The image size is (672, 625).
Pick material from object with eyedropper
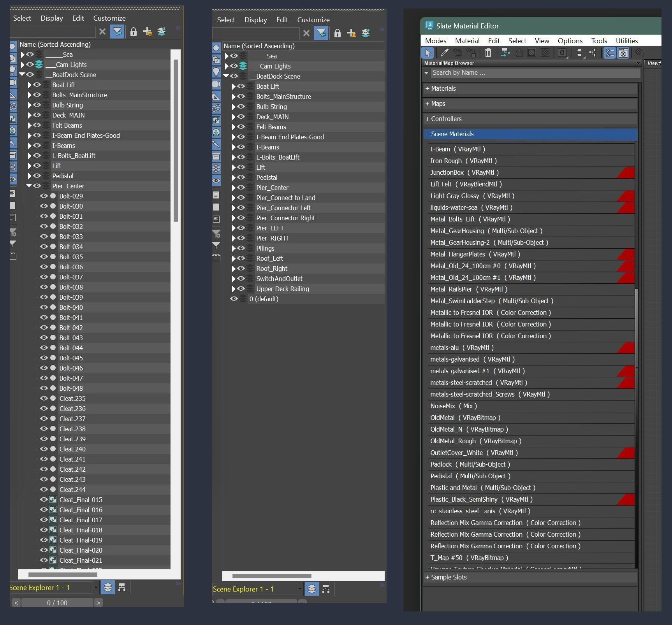pos(444,53)
